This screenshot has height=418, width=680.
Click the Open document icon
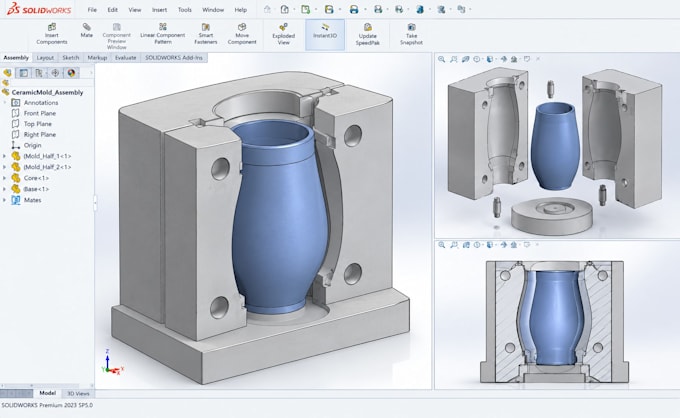click(x=306, y=9)
